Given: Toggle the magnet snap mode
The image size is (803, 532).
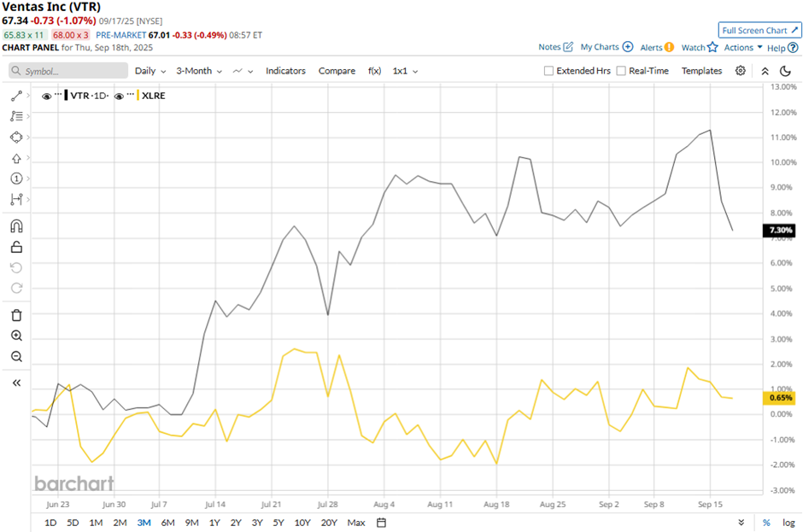Looking at the screenshot, I should [x=16, y=226].
